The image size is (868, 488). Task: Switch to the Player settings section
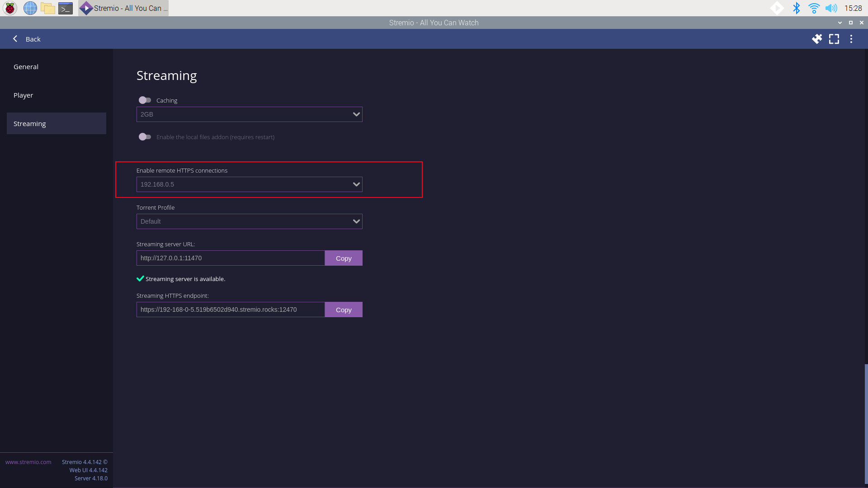57,95
